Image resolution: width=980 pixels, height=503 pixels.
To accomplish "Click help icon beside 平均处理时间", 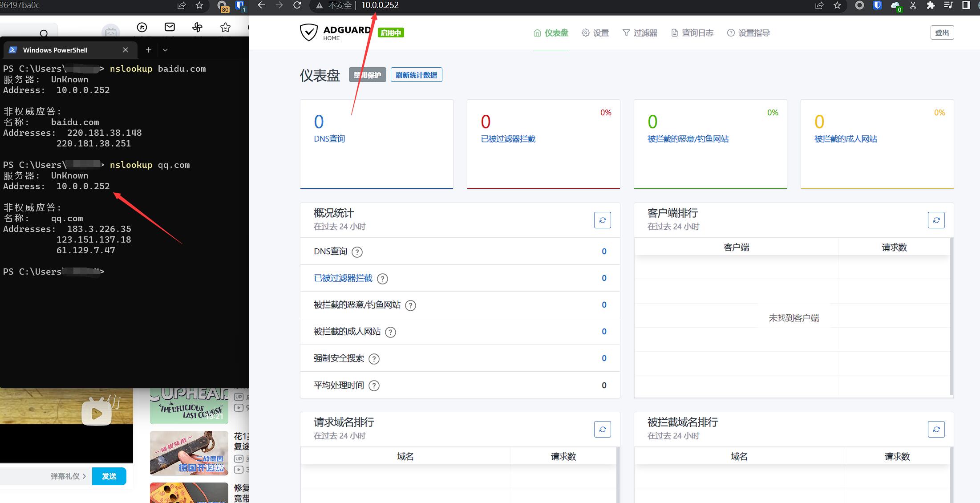I will [374, 385].
